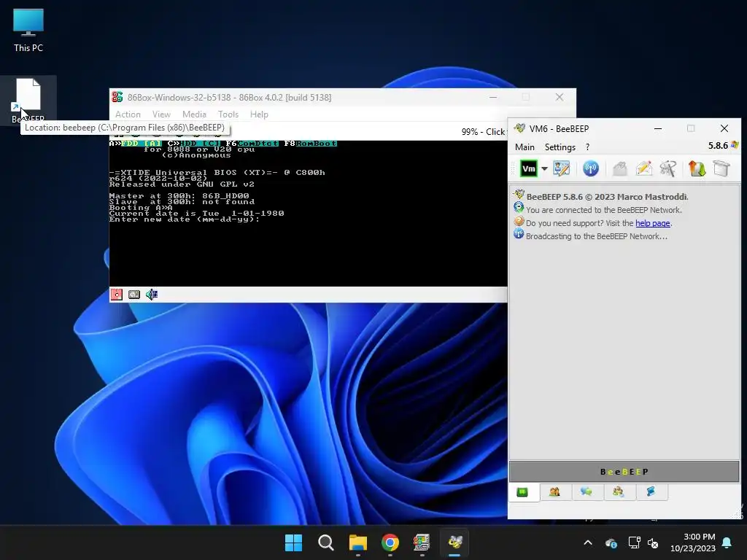This screenshot has width=747, height=560.
Task: Click 'Broadcasting to the BeeBEEP Network...' text
Action: pos(597,236)
